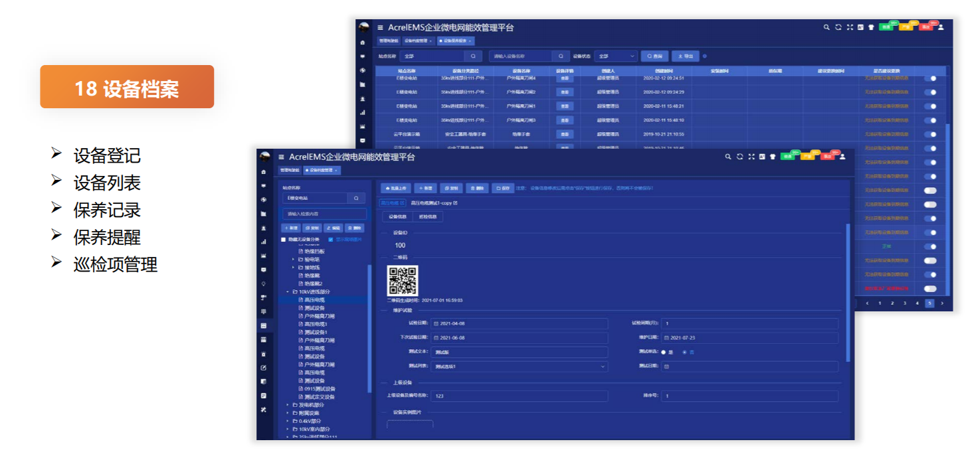The width and height of the screenshot is (980, 474).
Task: Toggle switch in 户外隔离刀闸3 row
Action: [x=930, y=120]
